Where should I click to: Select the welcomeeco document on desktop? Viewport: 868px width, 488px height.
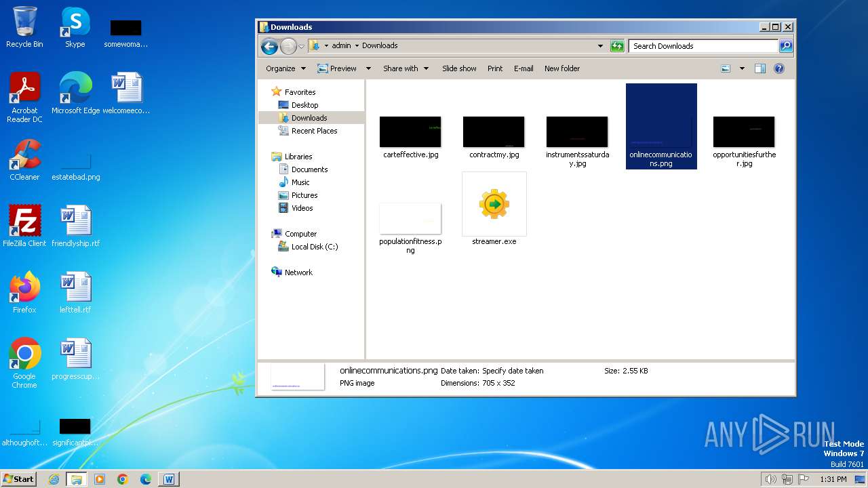(126, 94)
